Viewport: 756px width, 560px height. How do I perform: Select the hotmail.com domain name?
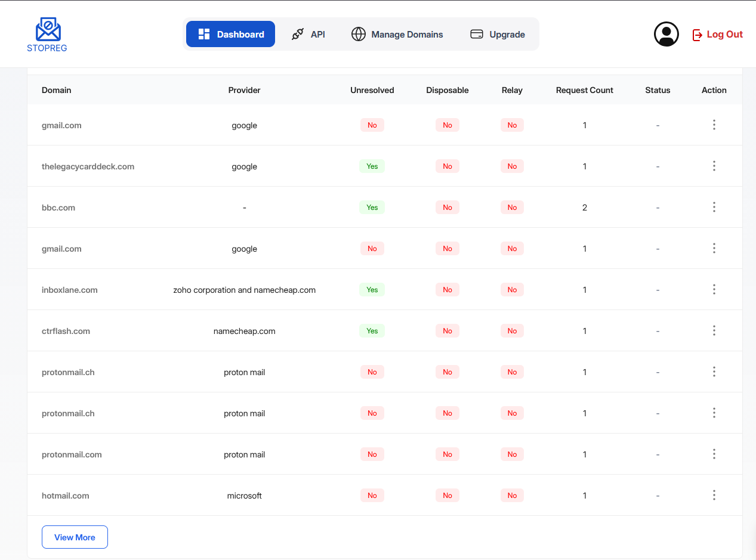coord(65,496)
